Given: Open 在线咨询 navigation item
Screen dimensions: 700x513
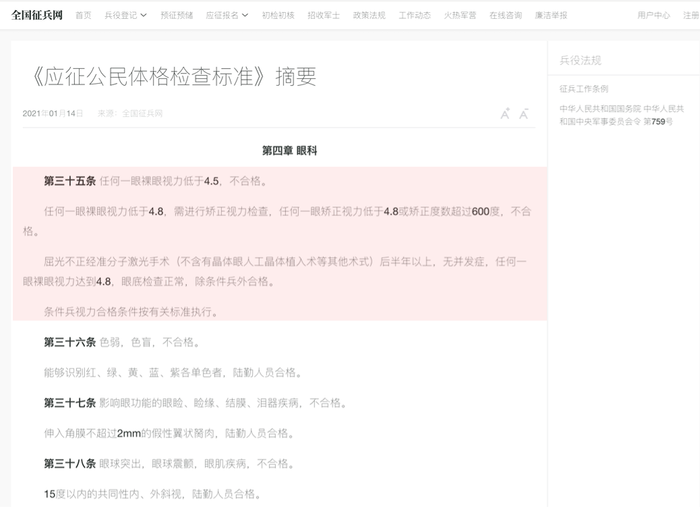Looking at the screenshot, I should (505, 15).
